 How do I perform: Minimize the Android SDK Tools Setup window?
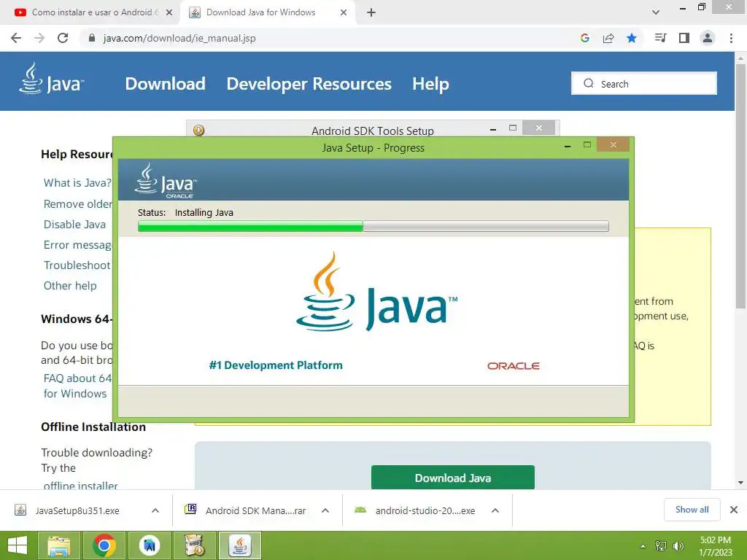[493, 129]
